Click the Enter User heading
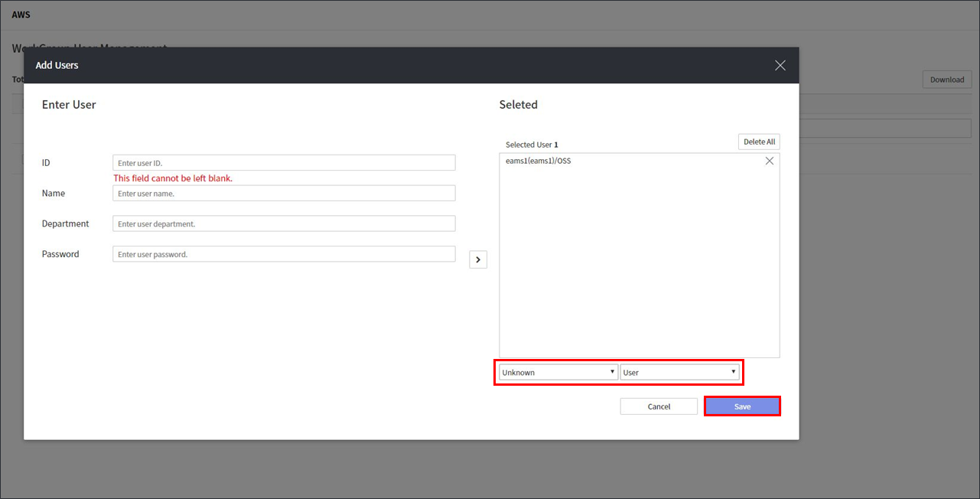Viewport: 980px width, 499px height. click(x=69, y=105)
